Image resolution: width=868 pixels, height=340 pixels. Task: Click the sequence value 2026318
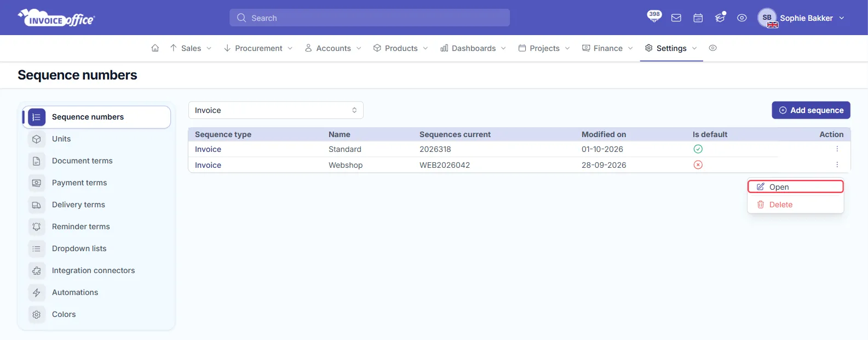[x=435, y=149]
